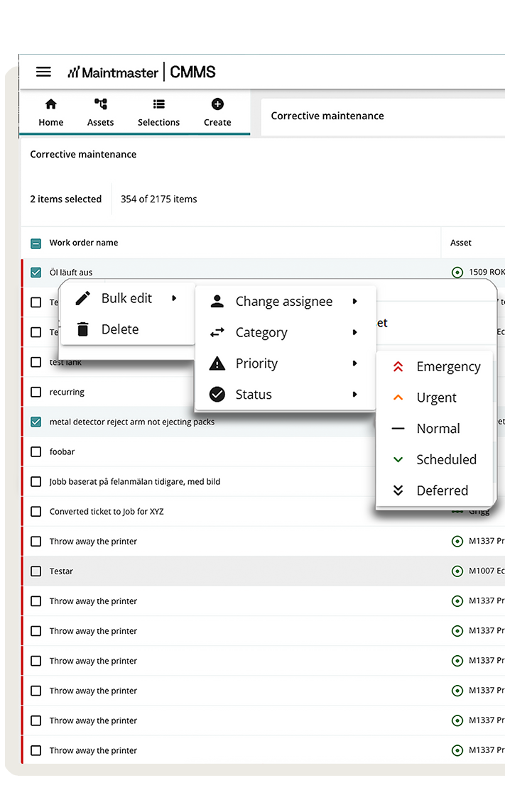Click the Home icon in navigation
This screenshot has width=505, height=812.
point(50,104)
